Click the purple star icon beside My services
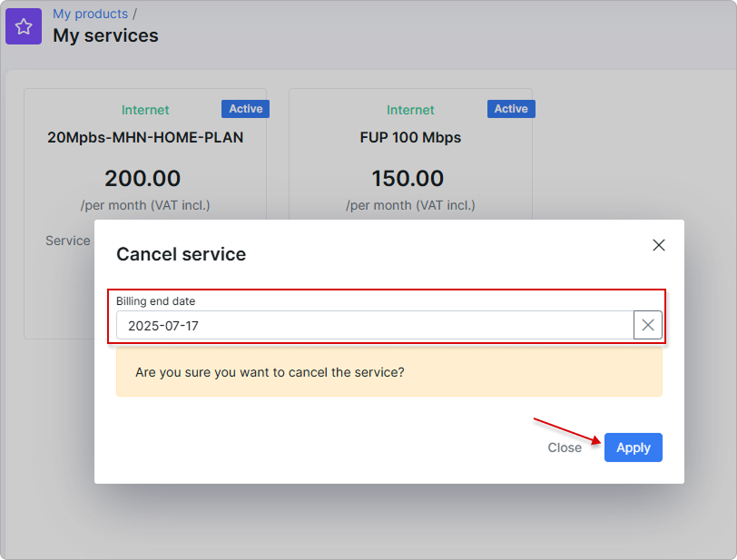This screenshot has height=560, width=737. pyautogui.click(x=24, y=26)
